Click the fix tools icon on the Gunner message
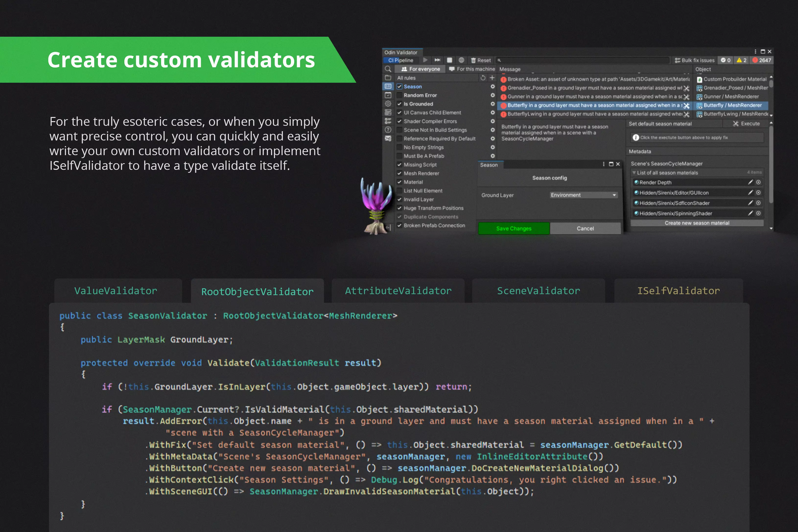798x532 pixels. [x=686, y=97]
